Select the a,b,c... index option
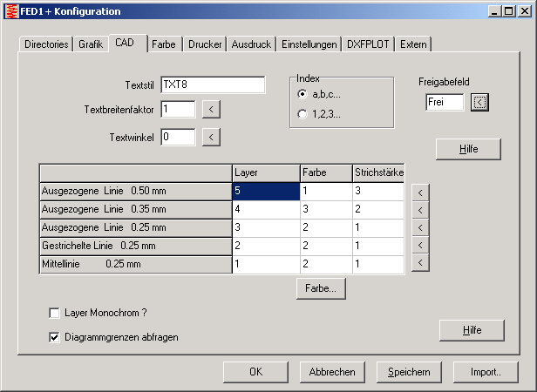Viewport: 537px width, 392px height. [x=302, y=94]
